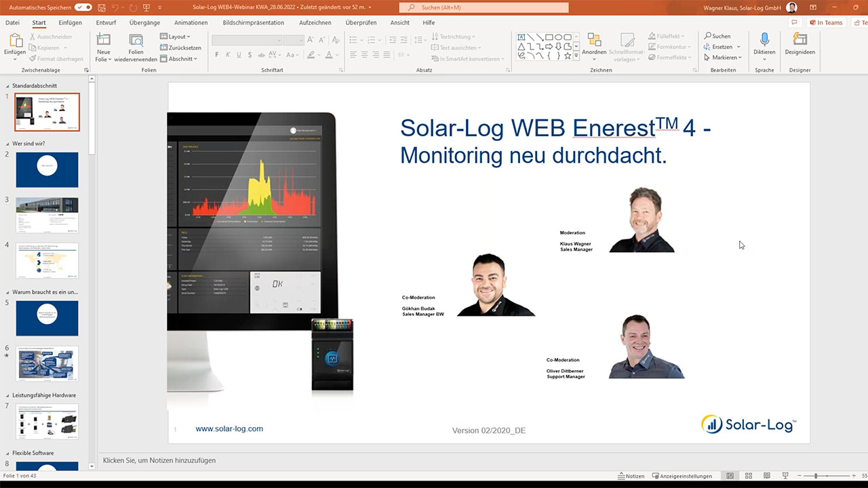The height and width of the screenshot is (488, 868).
Task: Click the Undo arrow icon
Action: pos(116,7)
